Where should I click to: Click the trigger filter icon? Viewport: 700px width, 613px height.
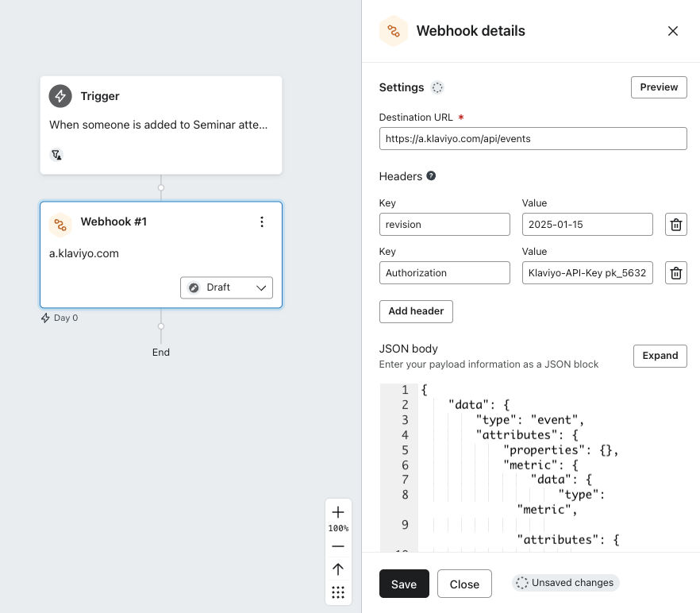point(56,155)
